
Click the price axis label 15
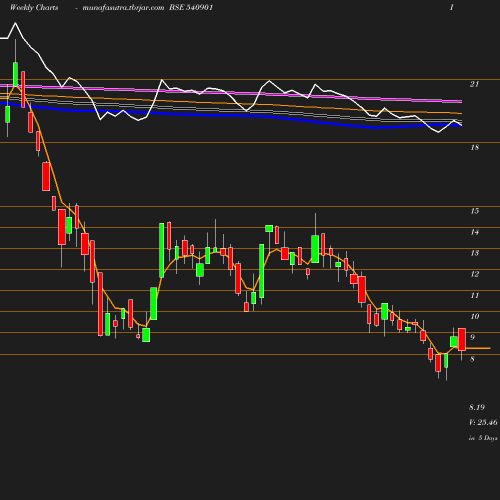point(475,211)
